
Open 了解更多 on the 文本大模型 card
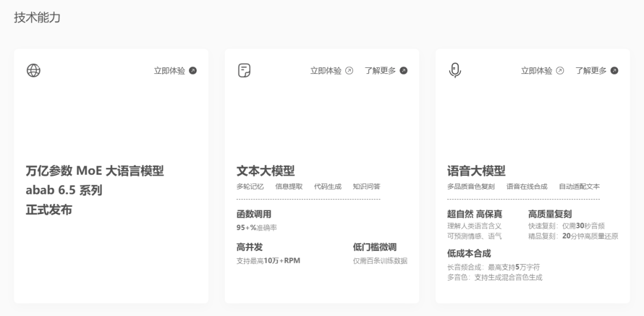click(380, 71)
